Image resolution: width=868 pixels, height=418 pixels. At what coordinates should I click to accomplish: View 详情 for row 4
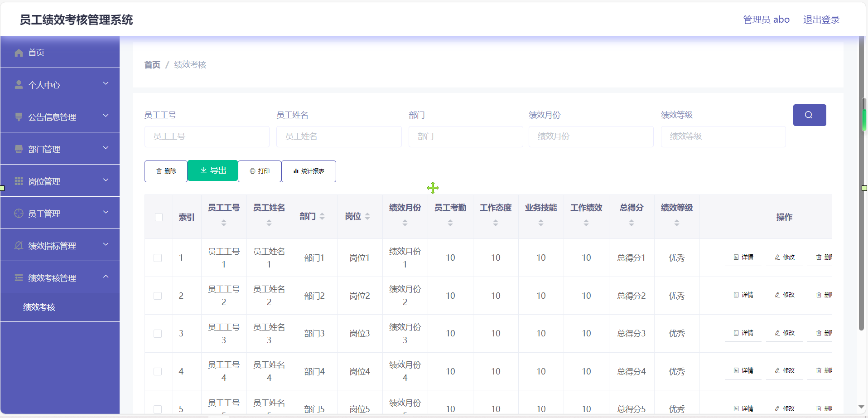pos(743,371)
